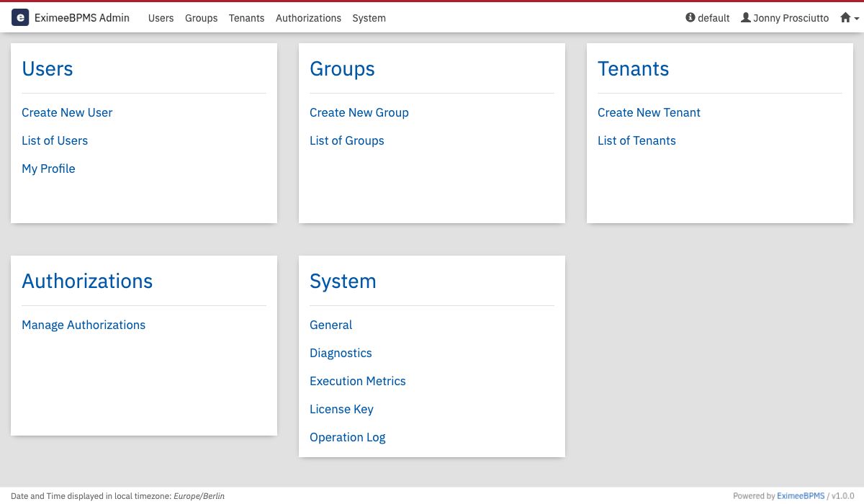This screenshot has height=504, width=864.
Task: Open Create New User
Action: click(x=67, y=112)
